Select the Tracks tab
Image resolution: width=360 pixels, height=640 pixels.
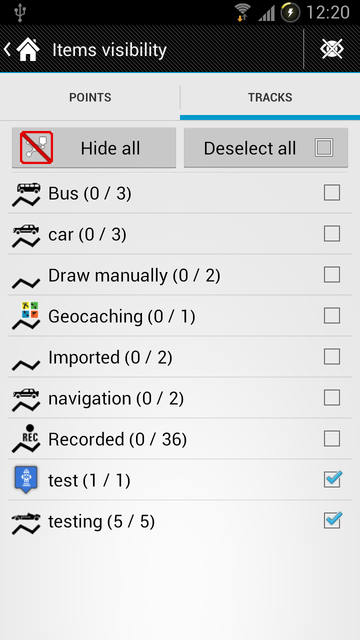[270, 97]
